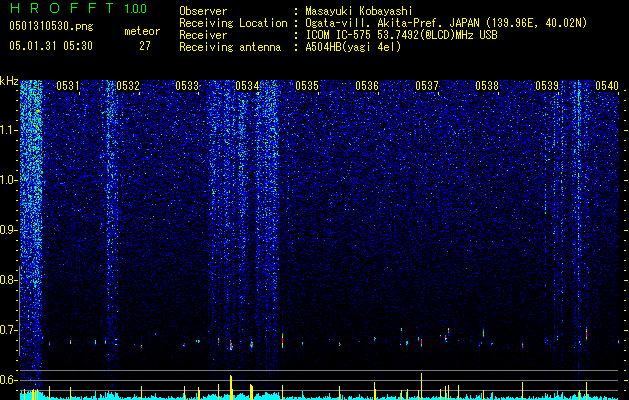This screenshot has width=629, height=400.
Task: Click the 0540 time marker
Action: point(607,85)
